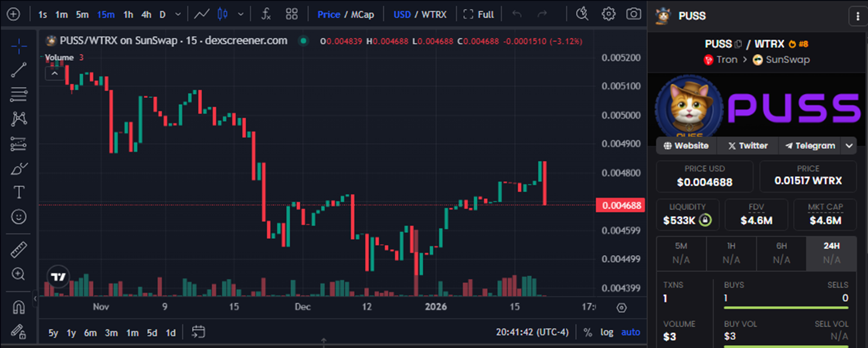Image resolution: width=868 pixels, height=348 pixels.
Task: Toggle log scale mode
Action: (607, 332)
